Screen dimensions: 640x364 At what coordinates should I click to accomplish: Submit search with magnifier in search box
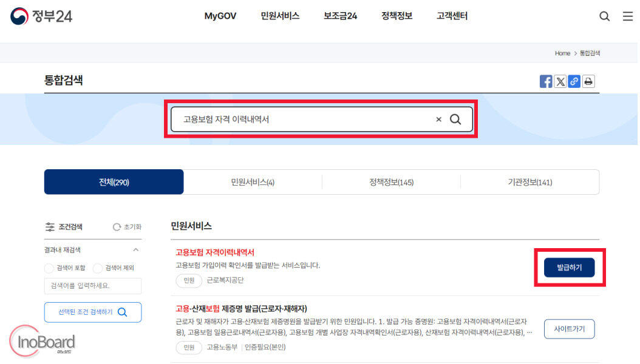pos(455,120)
